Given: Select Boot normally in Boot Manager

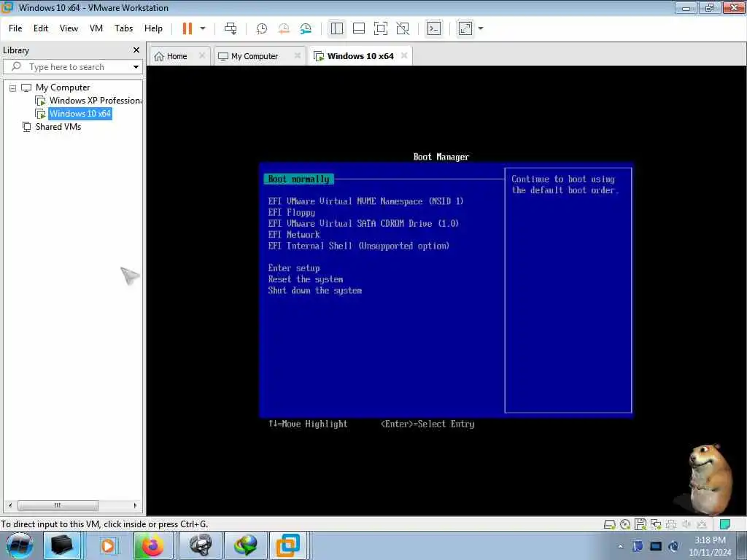Looking at the screenshot, I should (x=298, y=179).
